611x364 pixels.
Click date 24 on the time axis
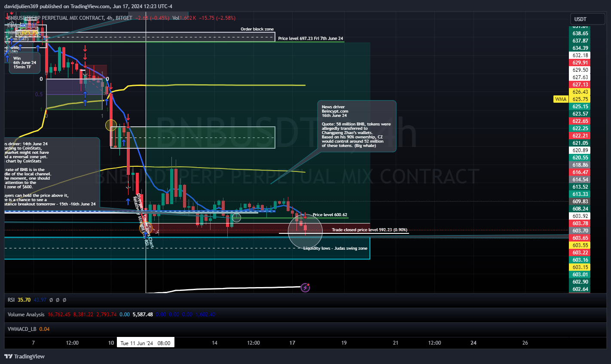473,343
